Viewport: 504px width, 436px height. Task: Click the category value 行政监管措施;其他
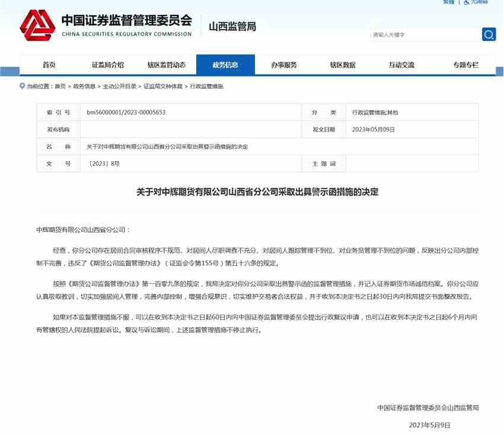[x=375, y=113]
